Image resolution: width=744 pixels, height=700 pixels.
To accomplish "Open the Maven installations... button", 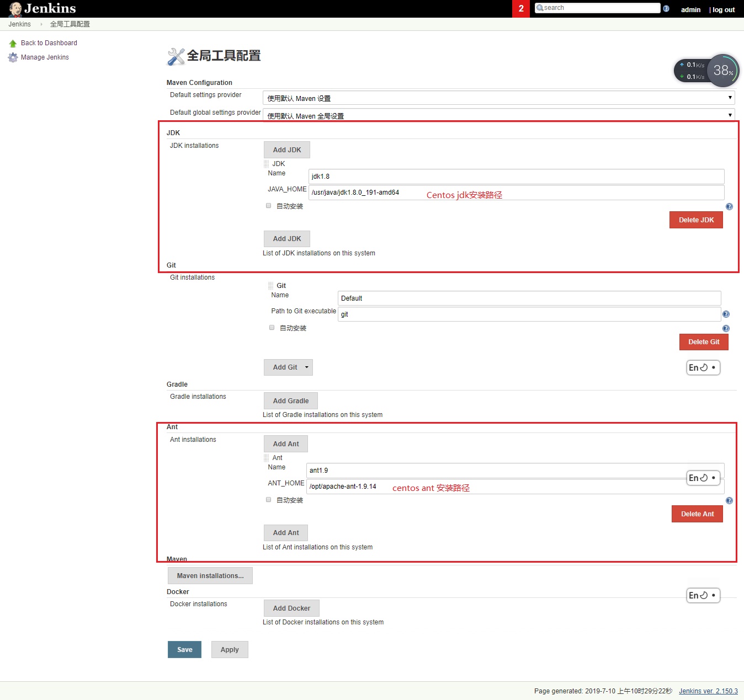I will (210, 576).
